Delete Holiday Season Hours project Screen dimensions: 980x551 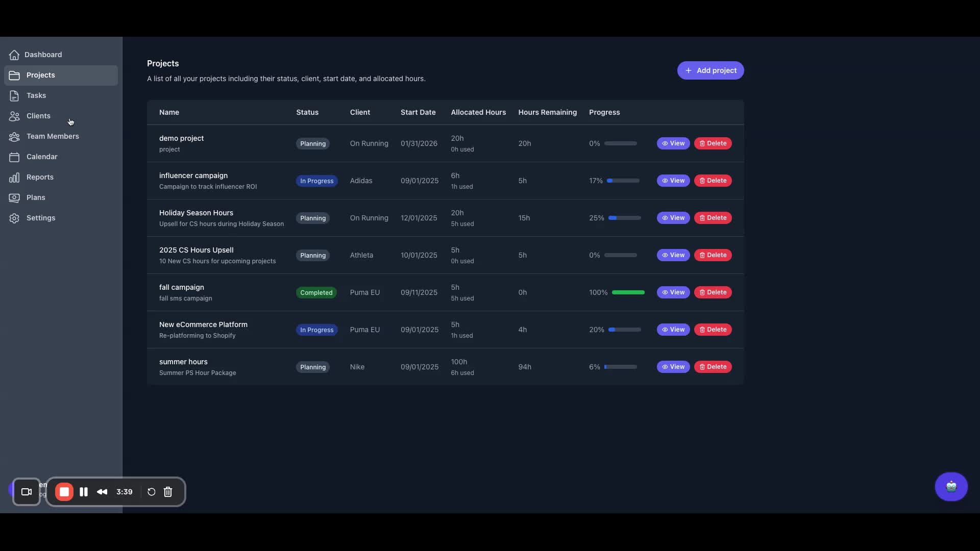pyautogui.click(x=713, y=218)
